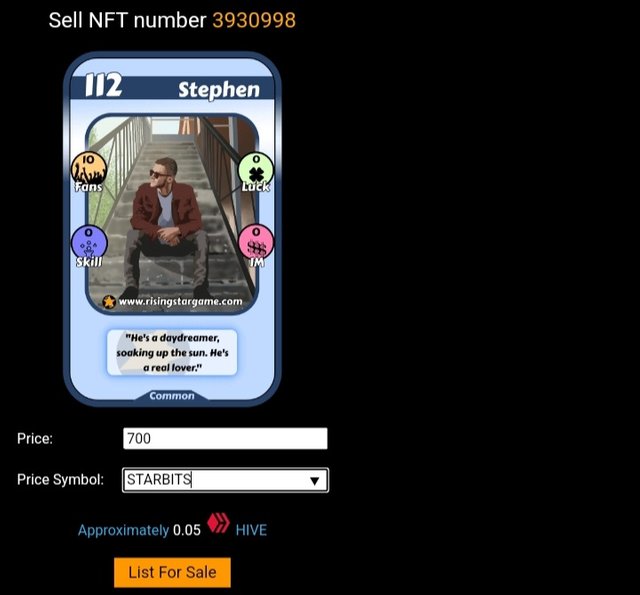
Task: Click the gold star icon by website URL
Action: coord(109,302)
